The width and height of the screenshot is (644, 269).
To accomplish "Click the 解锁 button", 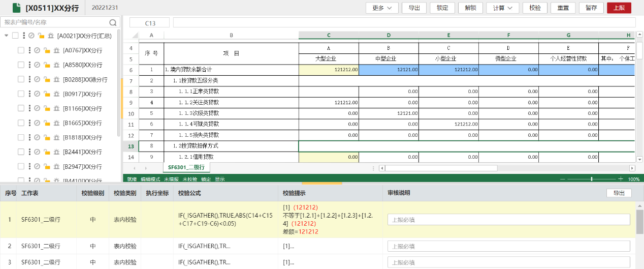I will [x=470, y=8].
